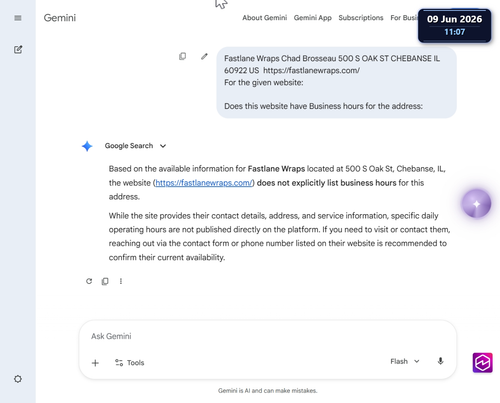Click the date and time overlay widget
Screen dimensions: 500x403
point(454,26)
